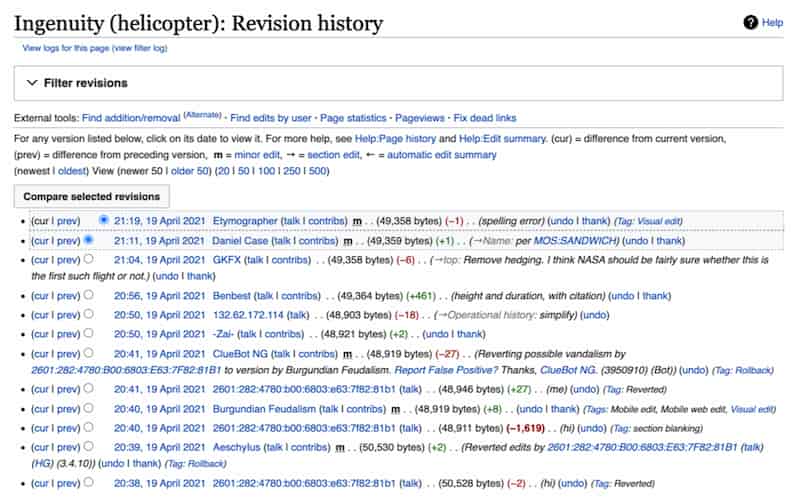The height and width of the screenshot is (503, 800).
Task: Open -Zai- user page
Action: pos(223,334)
